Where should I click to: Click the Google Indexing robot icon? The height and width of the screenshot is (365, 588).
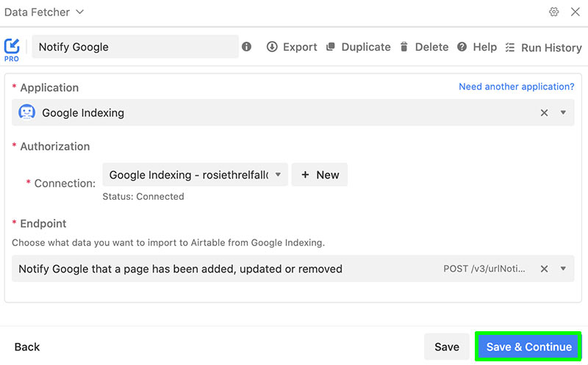[x=26, y=112]
